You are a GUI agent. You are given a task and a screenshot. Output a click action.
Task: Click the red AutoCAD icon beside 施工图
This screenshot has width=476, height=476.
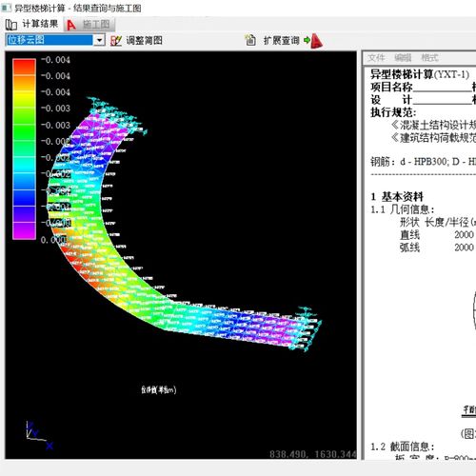tap(71, 25)
